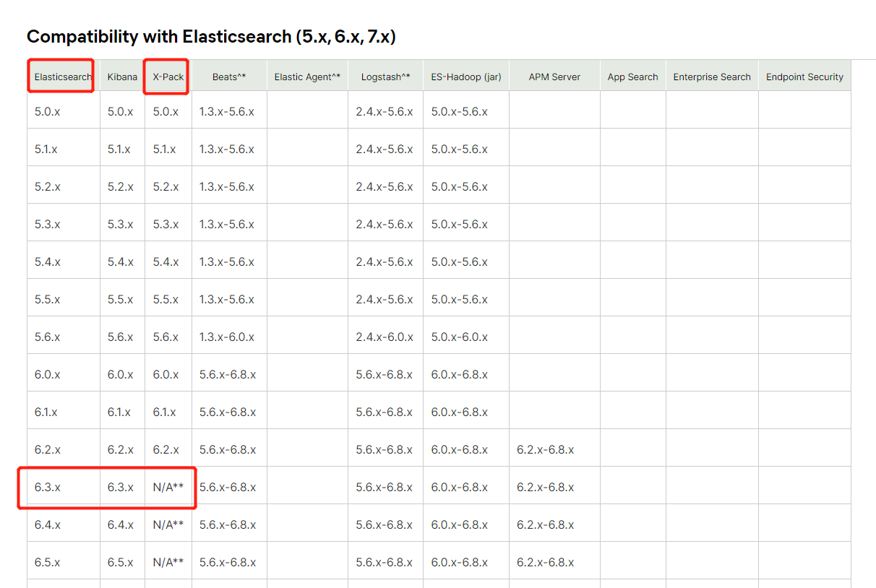The width and height of the screenshot is (876, 588).
Task: Select the X-Pack column header
Action: pos(166,76)
